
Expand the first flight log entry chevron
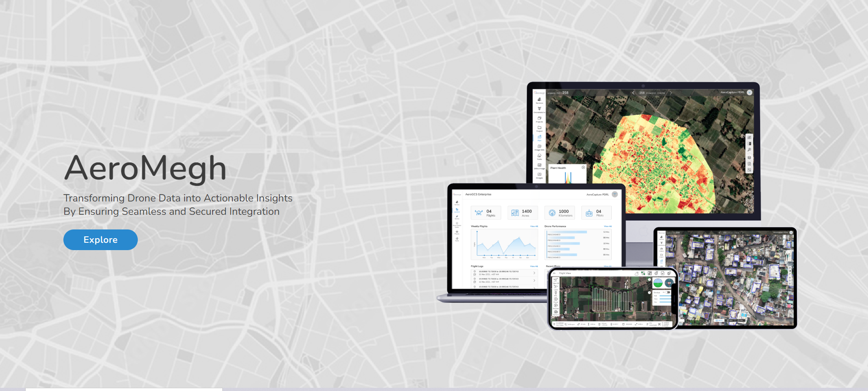tap(534, 273)
